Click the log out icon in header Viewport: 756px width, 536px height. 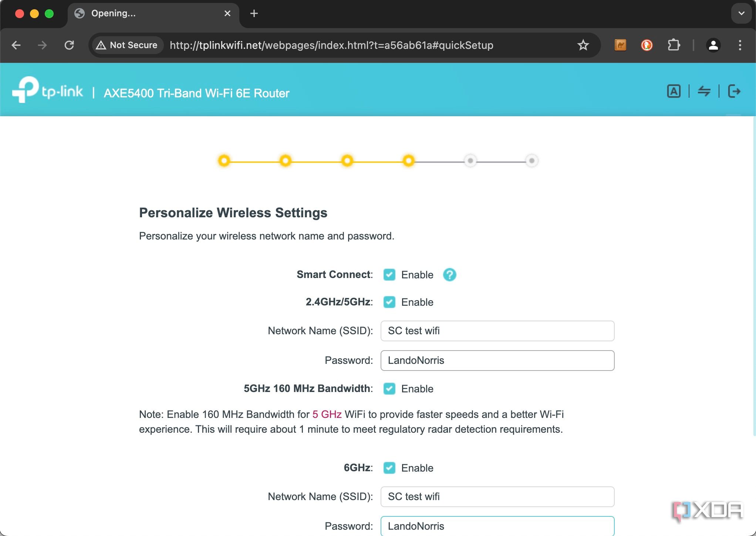click(x=734, y=91)
